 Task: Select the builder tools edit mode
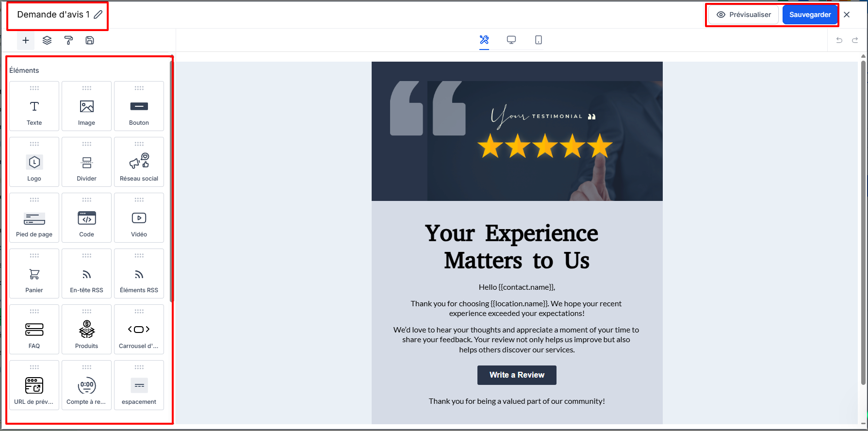coord(484,40)
